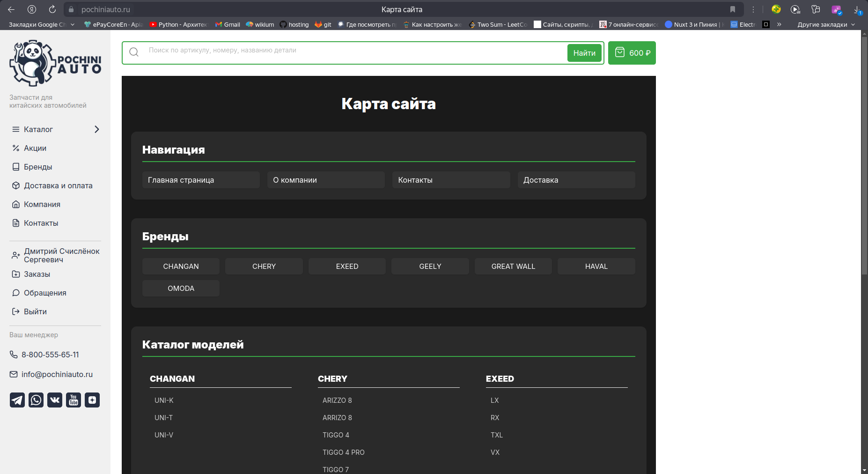Log out with Выйти

[x=35, y=311]
